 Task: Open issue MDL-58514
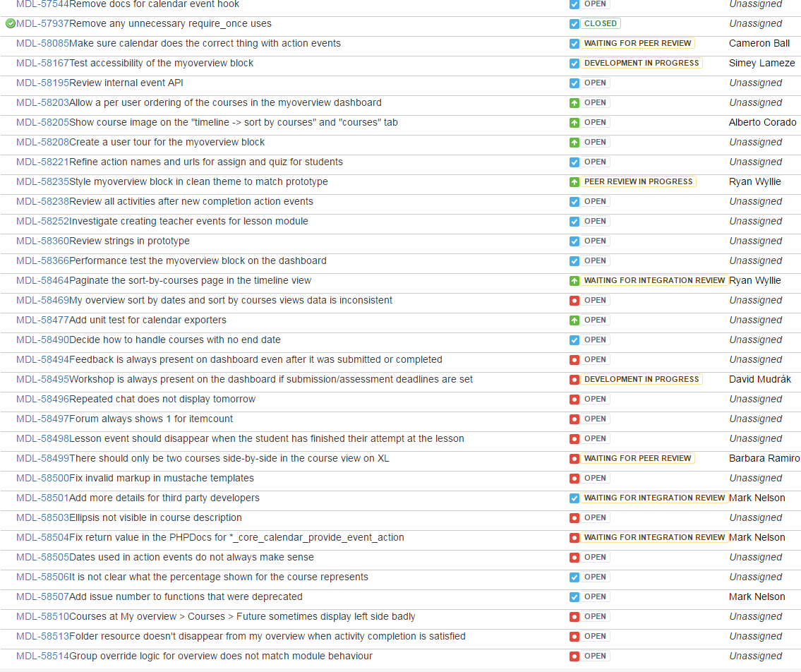tap(42, 656)
